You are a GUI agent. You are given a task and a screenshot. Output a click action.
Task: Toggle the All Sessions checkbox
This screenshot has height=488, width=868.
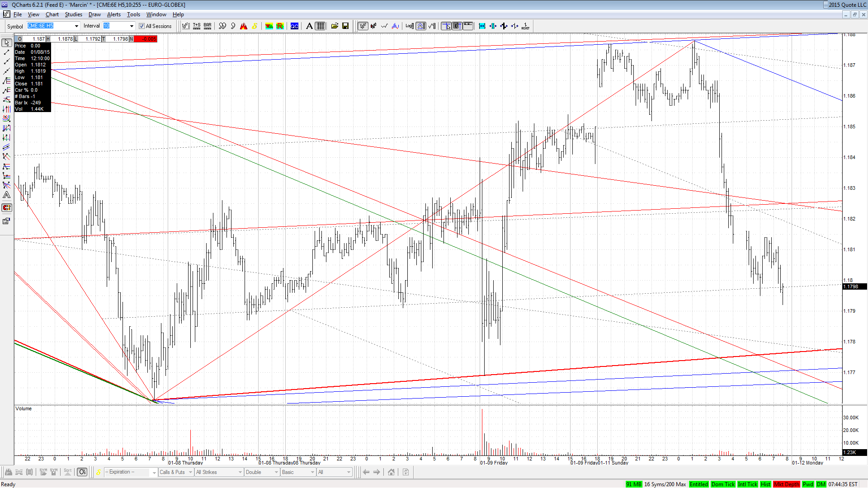pyautogui.click(x=142, y=26)
